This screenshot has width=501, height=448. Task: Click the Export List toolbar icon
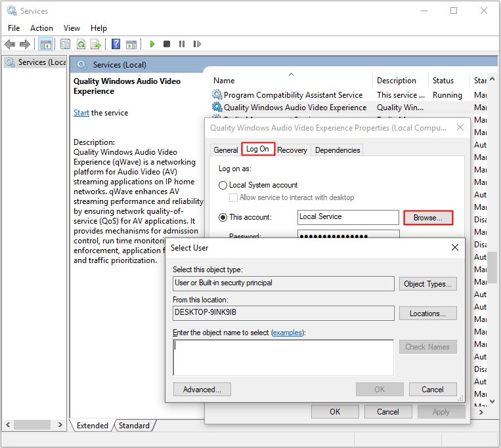click(96, 44)
